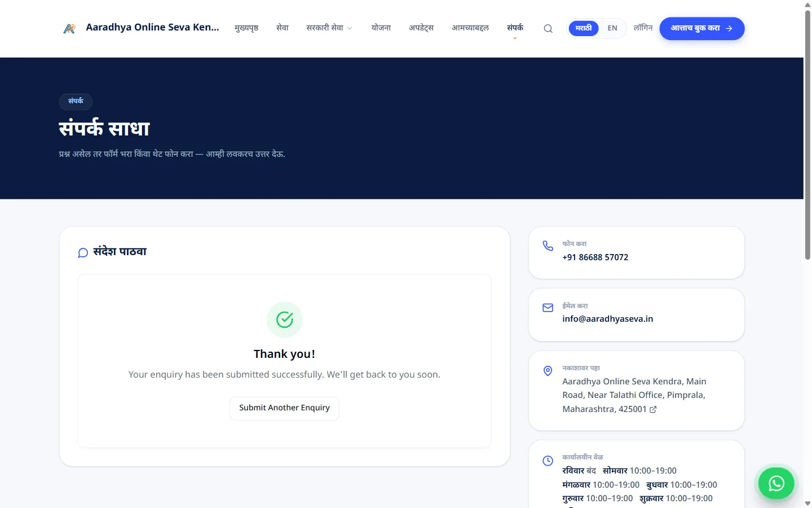This screenshot has height=508, width=812.
Task: Click the Aaradhya logo icon
Action: click(69, 28)
